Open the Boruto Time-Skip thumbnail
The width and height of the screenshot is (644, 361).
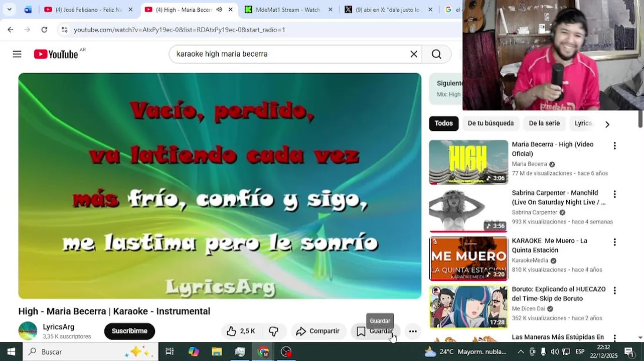468,307
